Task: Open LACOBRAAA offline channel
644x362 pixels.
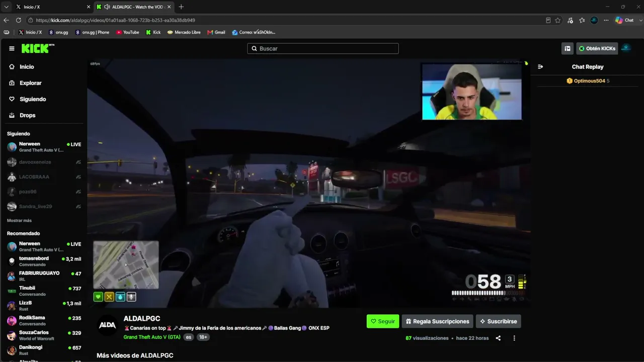Action: 44,177
